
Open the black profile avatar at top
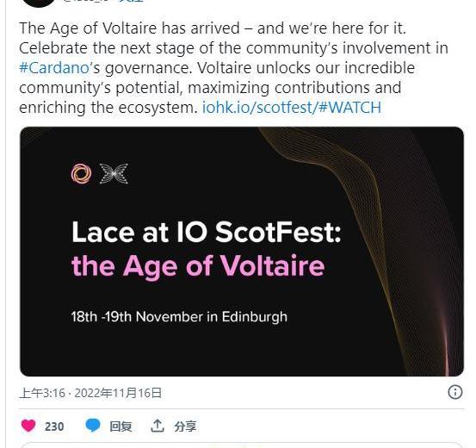coord(39,3)
